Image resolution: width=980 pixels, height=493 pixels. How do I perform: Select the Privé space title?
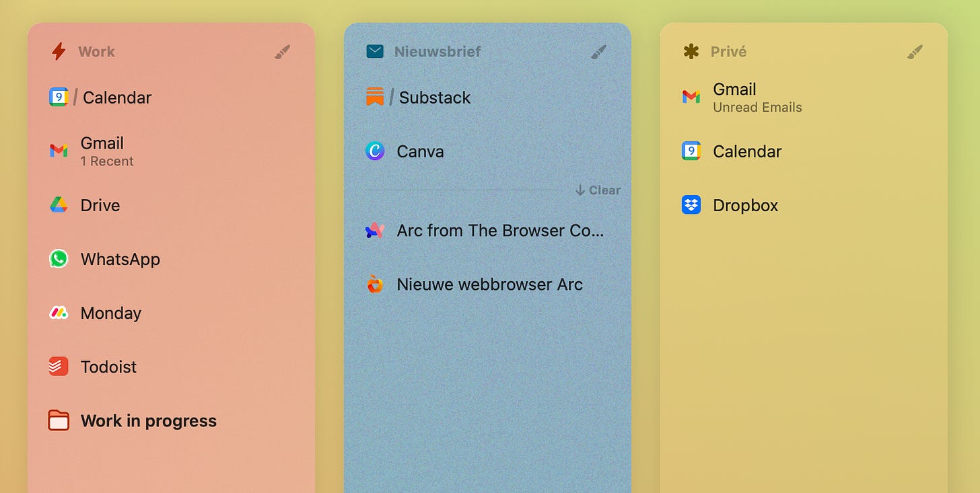pos(728,52)
